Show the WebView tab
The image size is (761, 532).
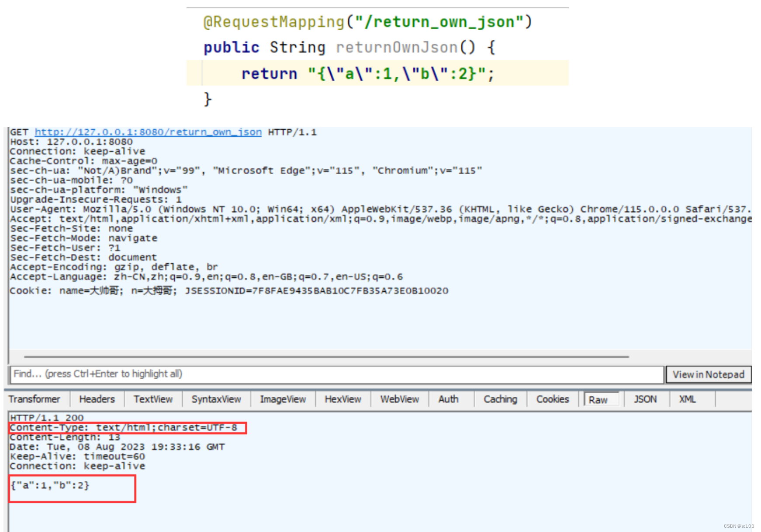point(399,399)
